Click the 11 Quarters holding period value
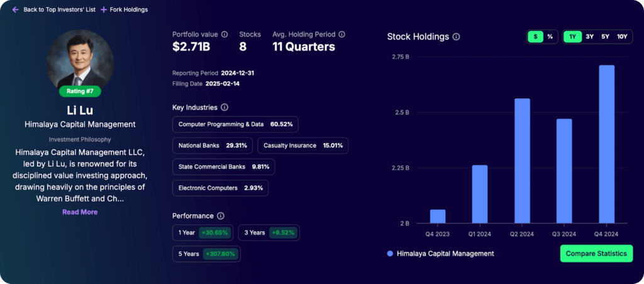This screenshot has width=644, height=284. [304, 47]
